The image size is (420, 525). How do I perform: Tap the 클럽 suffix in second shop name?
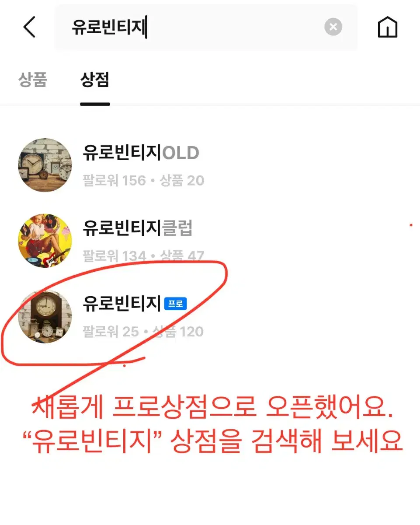point(177,228)
